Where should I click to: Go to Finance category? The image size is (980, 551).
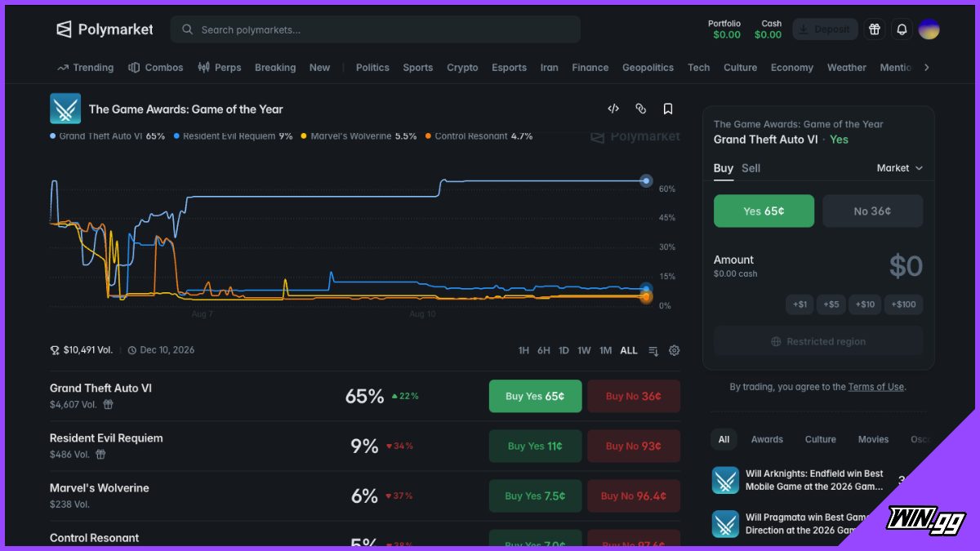(590, 68)
